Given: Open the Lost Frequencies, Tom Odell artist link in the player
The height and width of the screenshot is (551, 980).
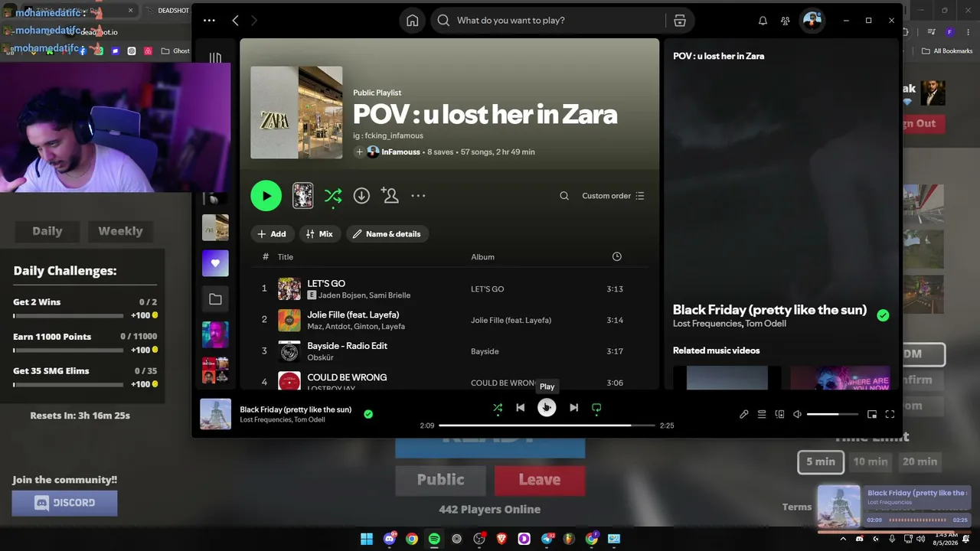Looking at the screenshot, I should [283, 420].
